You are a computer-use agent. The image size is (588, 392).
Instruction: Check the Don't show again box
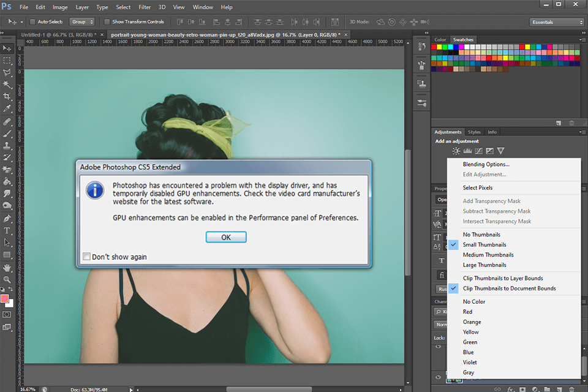click(x=86, y=257)
